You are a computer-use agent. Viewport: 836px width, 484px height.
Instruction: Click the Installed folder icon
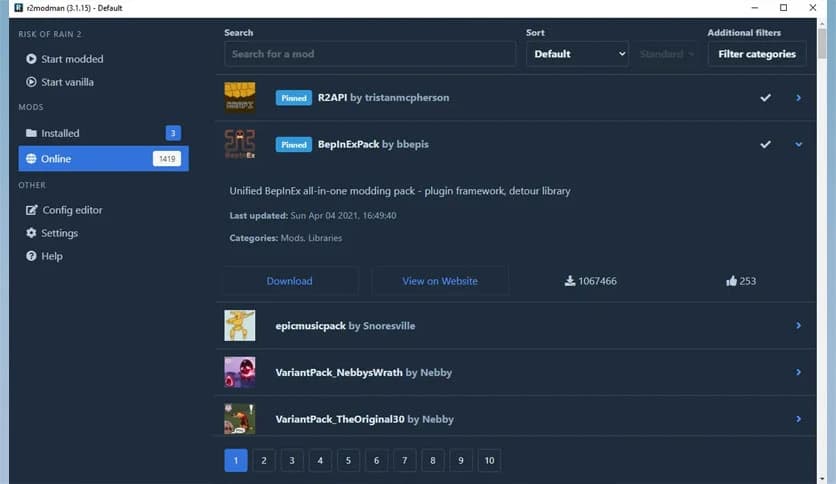point(31,133)
